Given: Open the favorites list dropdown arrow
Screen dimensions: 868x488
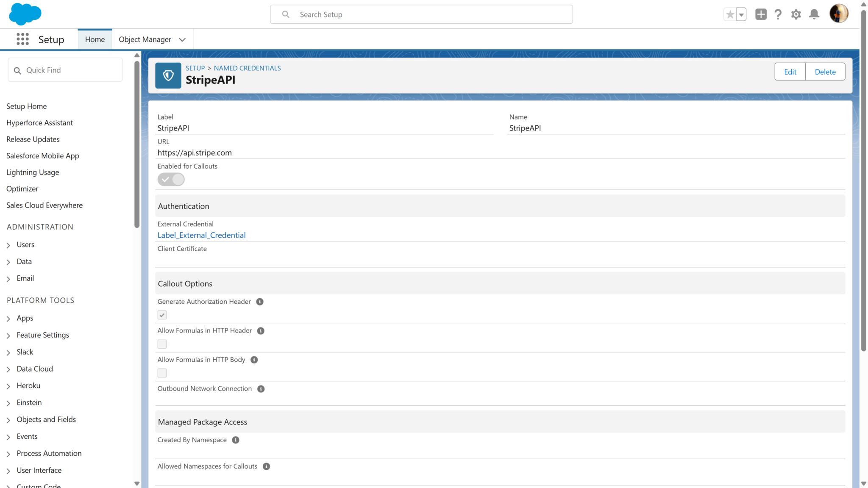Looking at the screenshot, I should pyautogui.click(x=741, y=14).
